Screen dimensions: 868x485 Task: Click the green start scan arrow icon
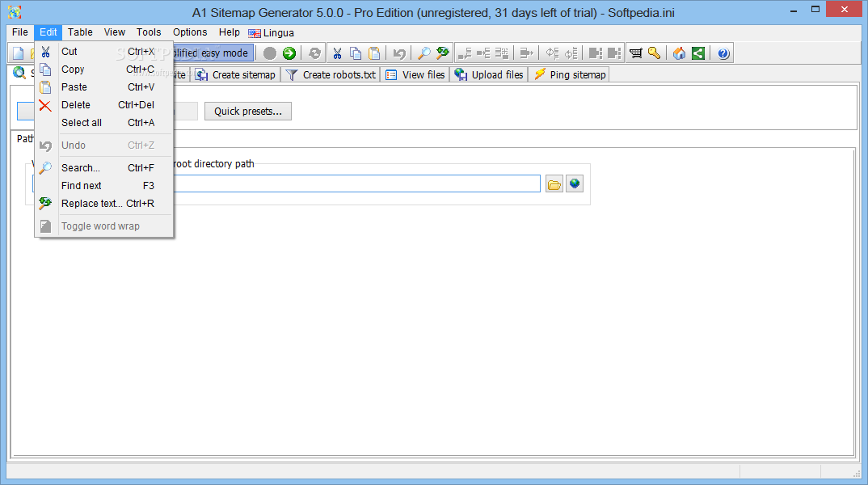(x=289, y=53)
